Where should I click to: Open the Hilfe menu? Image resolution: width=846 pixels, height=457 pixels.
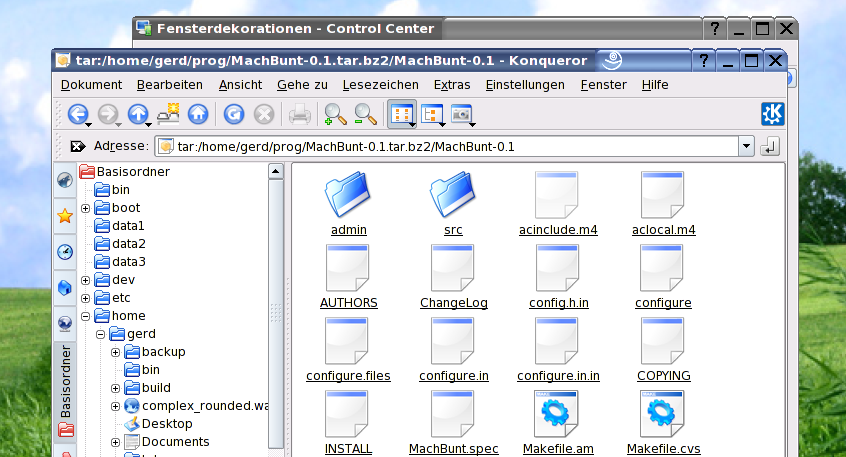[x=655, y=85]
